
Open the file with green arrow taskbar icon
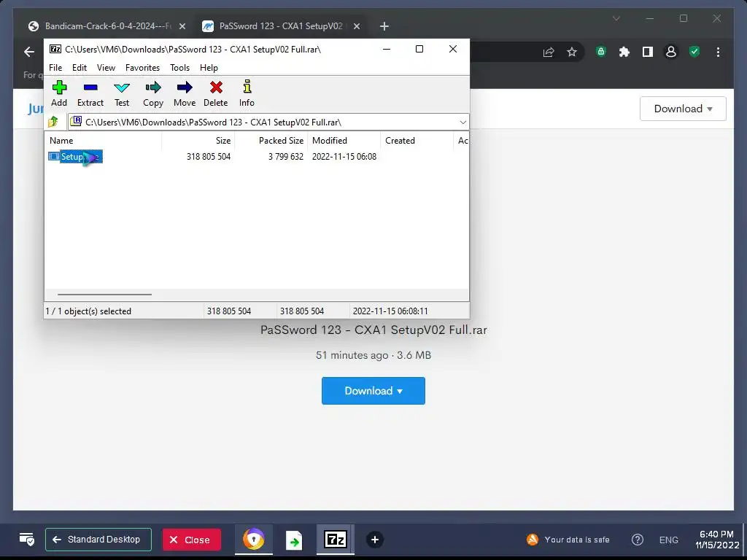[294, 540]
